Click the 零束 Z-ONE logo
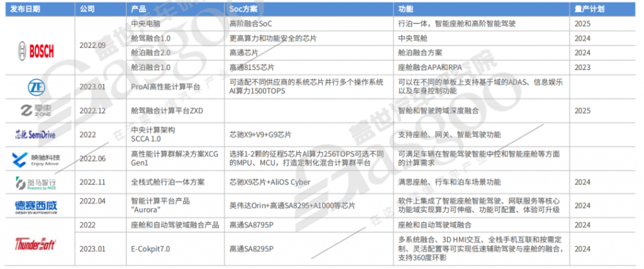 36,111
